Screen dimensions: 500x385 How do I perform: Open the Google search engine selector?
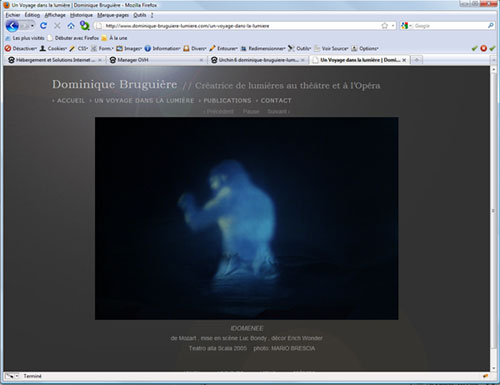point(406,26)
